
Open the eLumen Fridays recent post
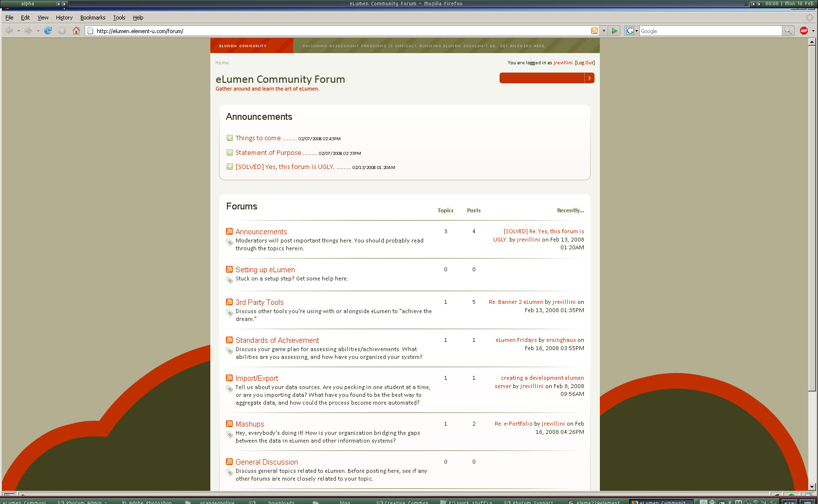point(516,340)
